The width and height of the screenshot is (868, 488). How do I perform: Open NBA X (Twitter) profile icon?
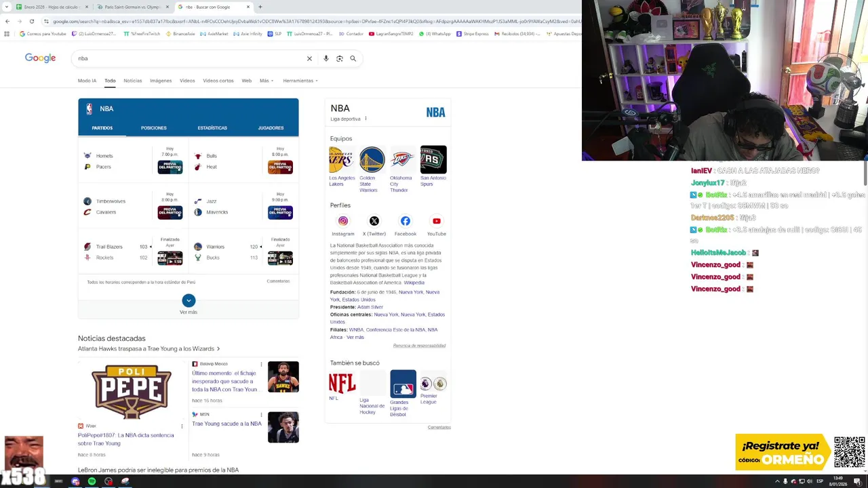[x=374, y=221]
